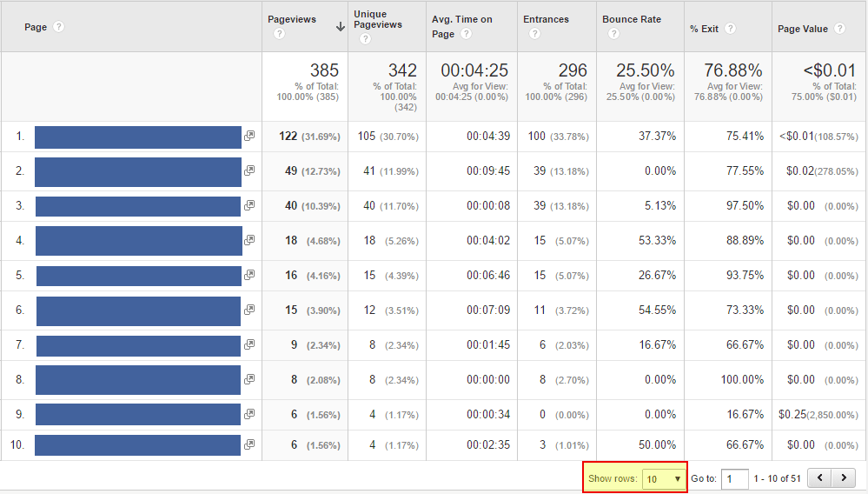
Task: Open row 1 page in new window
Action: (249, 136)
